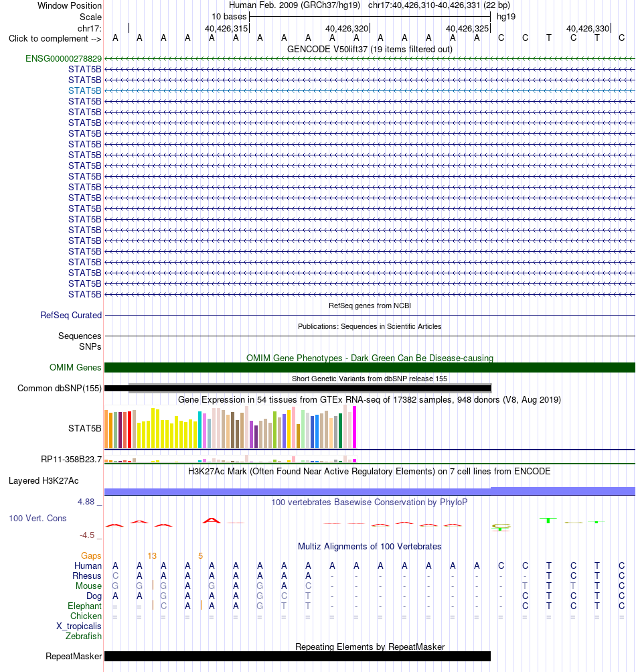This screenshot has height=672, width=636.
Task: Open 'Repeating Elements by RepeatMasker' title
Action: pyautogui.click(x=370, y=647)
